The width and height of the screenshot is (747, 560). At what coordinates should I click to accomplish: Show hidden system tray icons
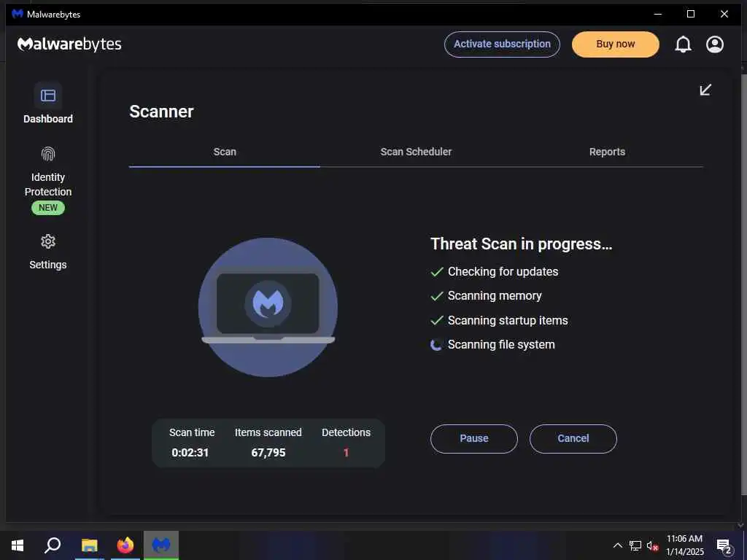click(x=617, y=545)
